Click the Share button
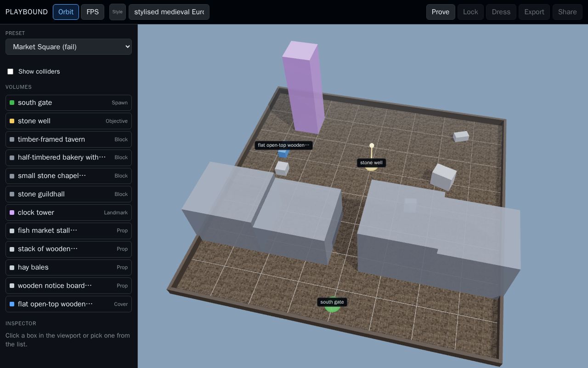 [567, 12]
